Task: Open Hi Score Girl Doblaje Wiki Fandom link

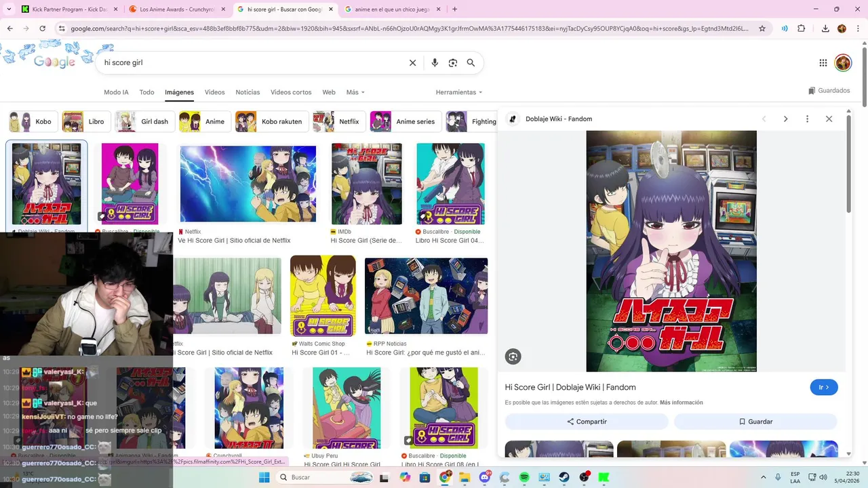Action: pos(570,387)
